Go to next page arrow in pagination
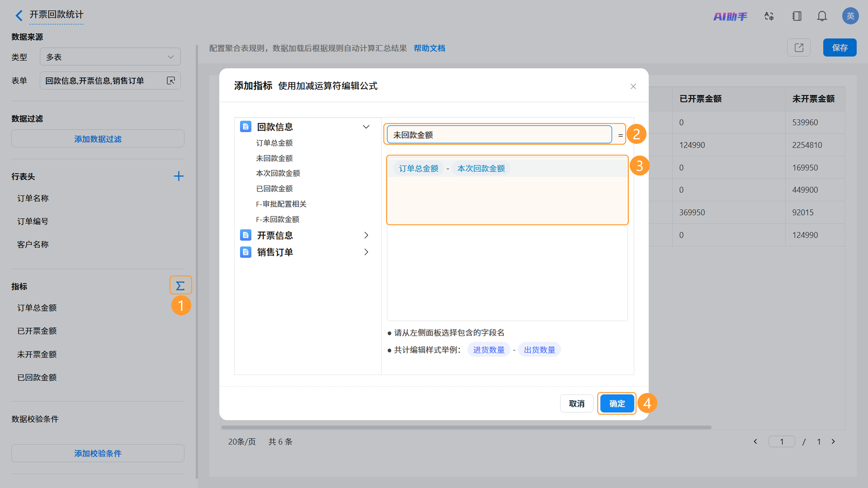Image resolution: width=868 pixels, height=488 pixels. (833, 442)
